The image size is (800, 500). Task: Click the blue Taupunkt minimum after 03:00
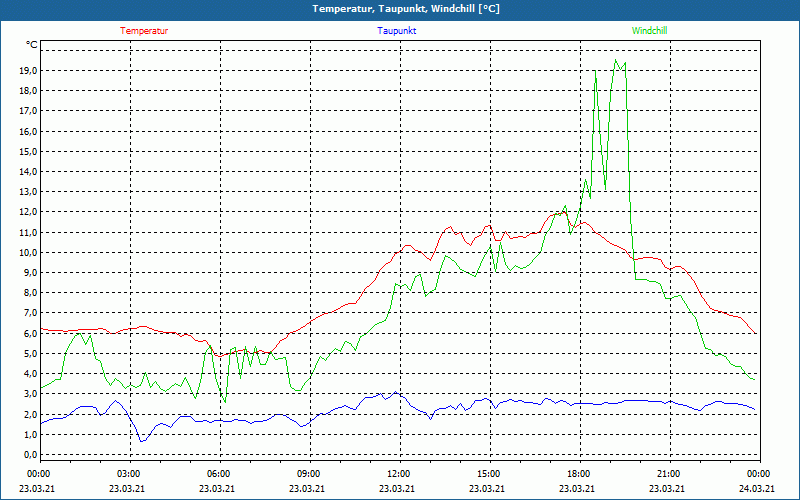click(142, 441)
